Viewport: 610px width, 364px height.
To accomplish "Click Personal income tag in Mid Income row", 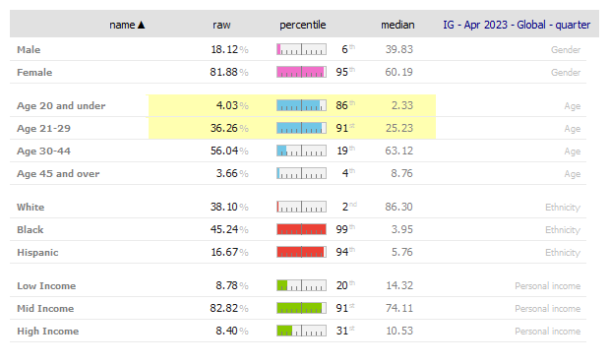I will [547, 308].
